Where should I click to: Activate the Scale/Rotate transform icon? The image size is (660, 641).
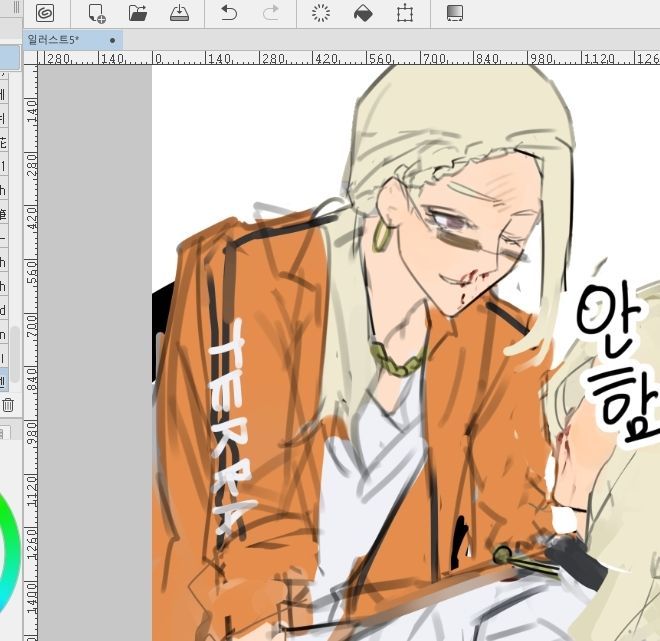[405, 13]
